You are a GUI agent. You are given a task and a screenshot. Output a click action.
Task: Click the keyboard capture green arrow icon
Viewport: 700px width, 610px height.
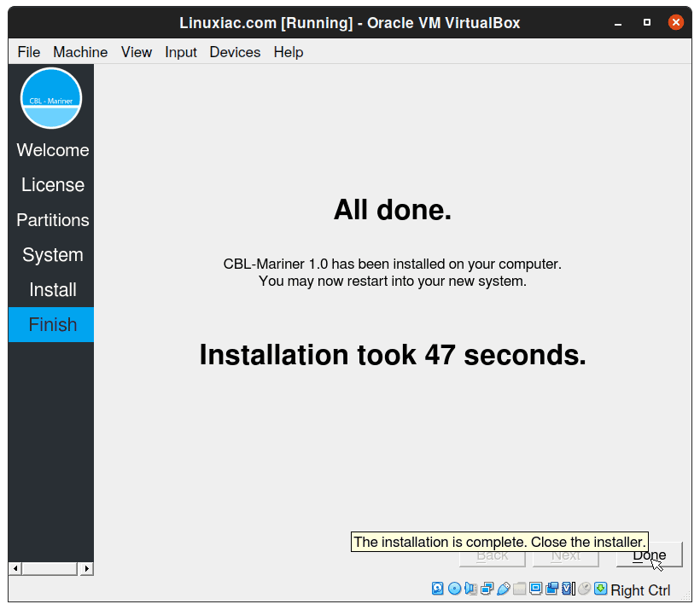click(x=600, y=589)
